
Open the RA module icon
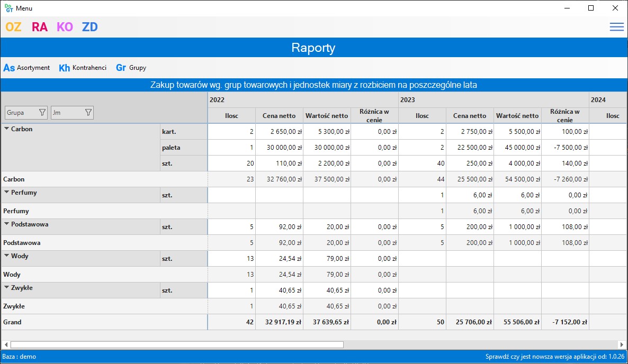pyautogui.click(x=40, y=27)
